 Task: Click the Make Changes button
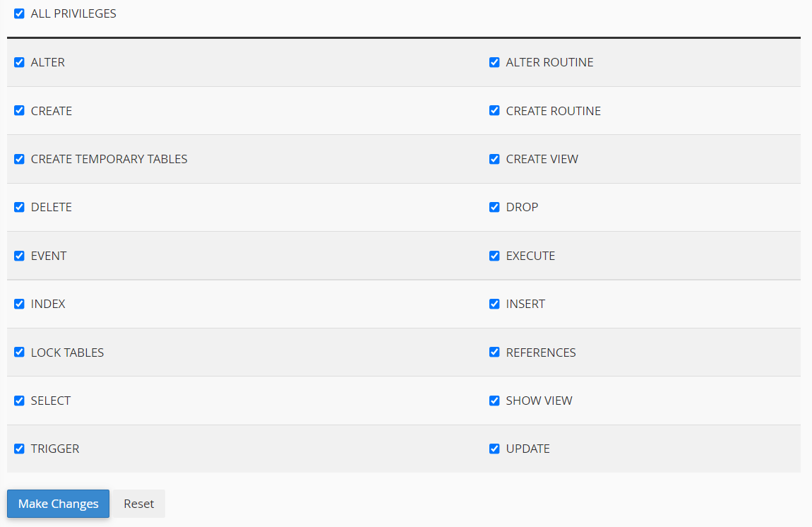point(57,503)
